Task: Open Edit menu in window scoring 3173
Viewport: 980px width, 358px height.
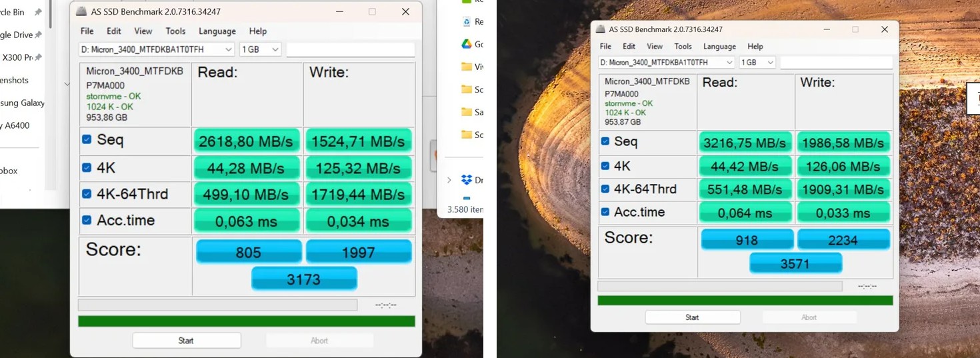Action: (x=114, y=31)
